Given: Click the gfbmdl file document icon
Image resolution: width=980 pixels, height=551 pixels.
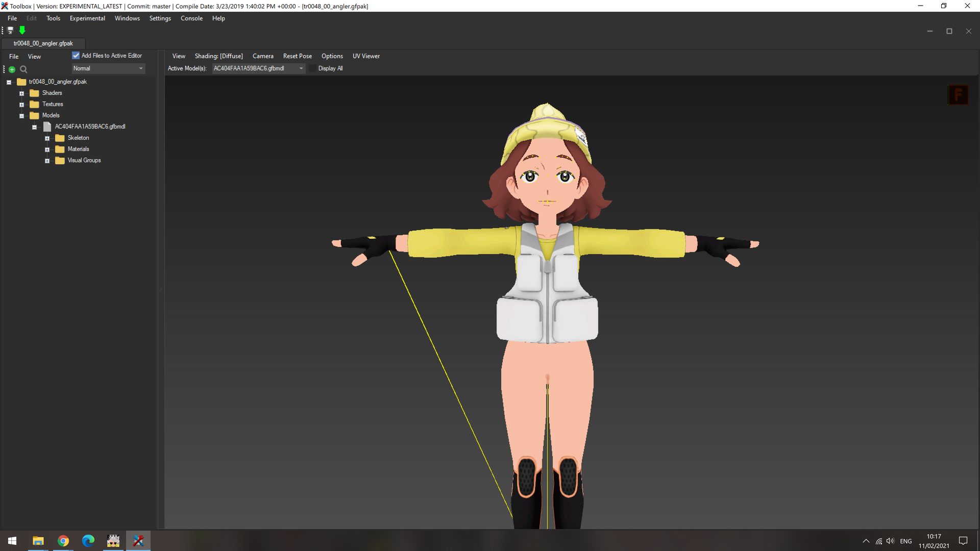Looking at the screenshot, I should [47, 127].
